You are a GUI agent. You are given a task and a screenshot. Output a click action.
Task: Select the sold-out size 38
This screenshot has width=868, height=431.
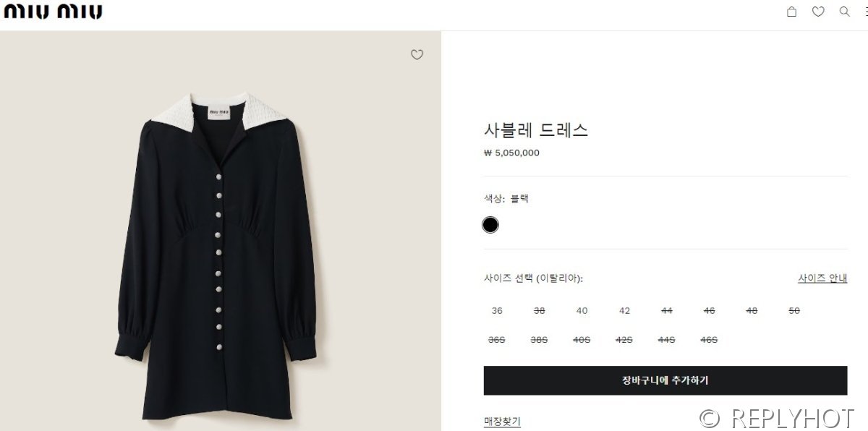point(539,310)
